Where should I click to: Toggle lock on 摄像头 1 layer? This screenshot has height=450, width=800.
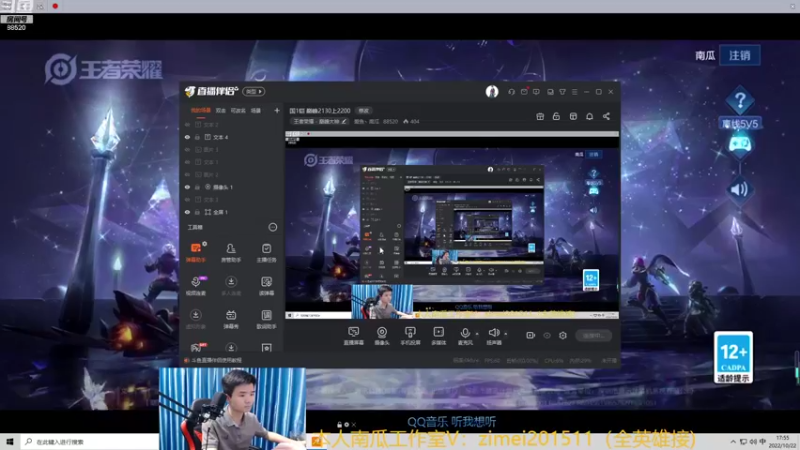click(197, 187)
